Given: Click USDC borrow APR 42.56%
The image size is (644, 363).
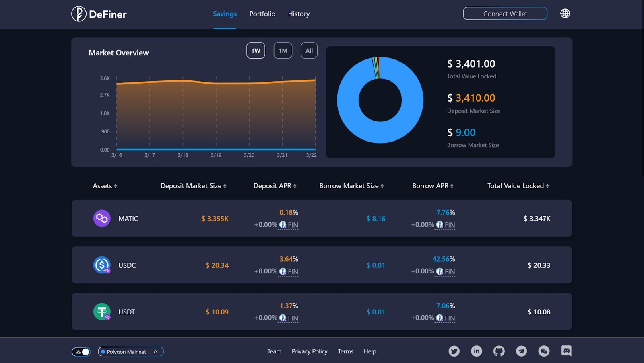Looking at the screenshot, I should [x=444, y=259].
